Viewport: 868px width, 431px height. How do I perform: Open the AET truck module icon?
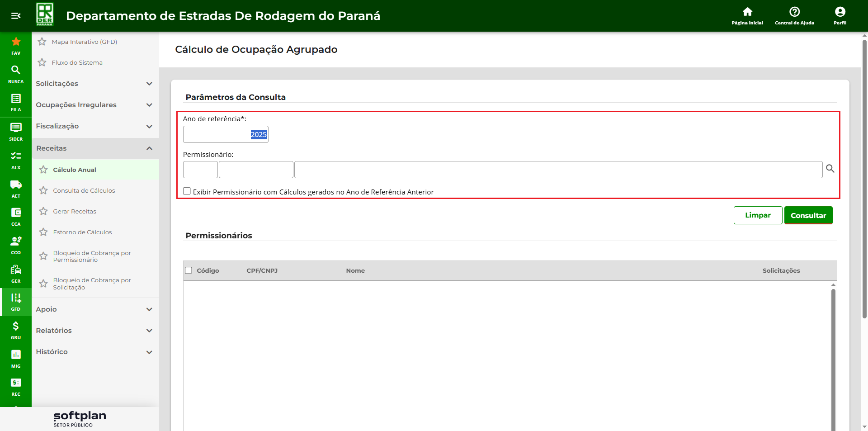tap(16, 185)
